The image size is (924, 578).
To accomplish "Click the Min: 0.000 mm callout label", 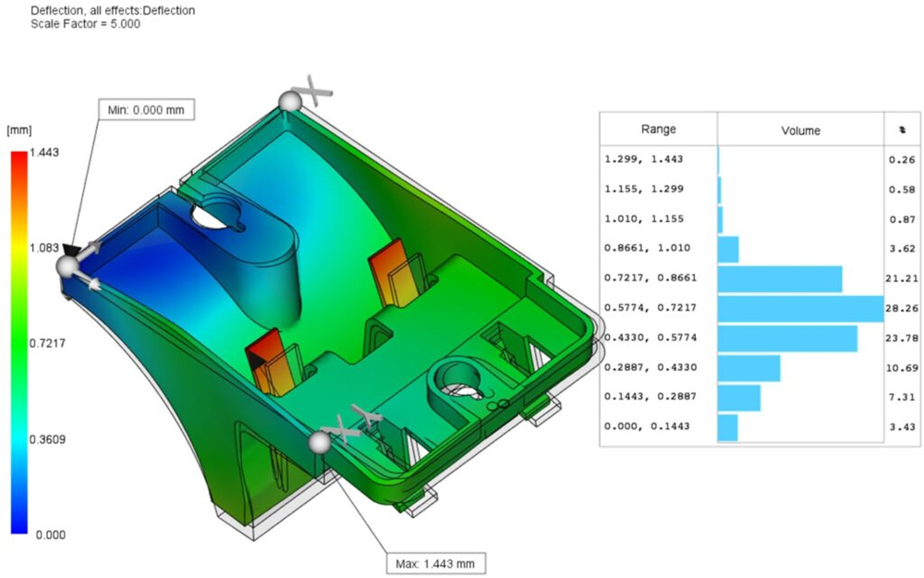I will [x=146, y=110].
